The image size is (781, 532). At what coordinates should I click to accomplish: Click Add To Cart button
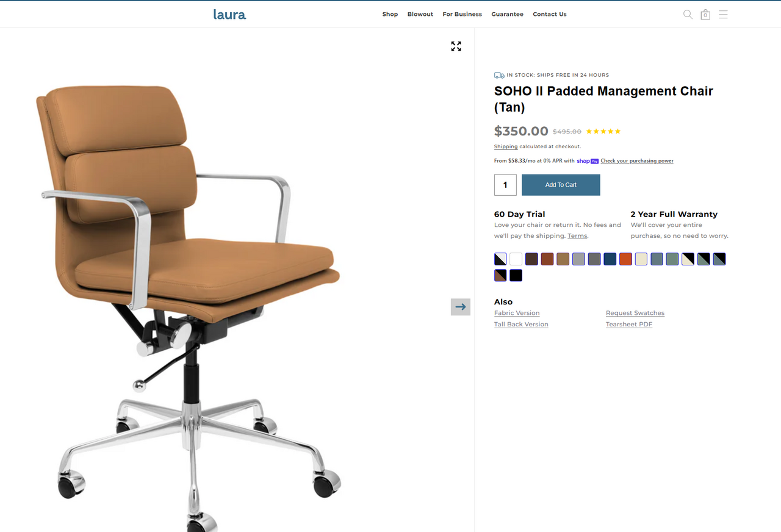[x=561, y=185]
